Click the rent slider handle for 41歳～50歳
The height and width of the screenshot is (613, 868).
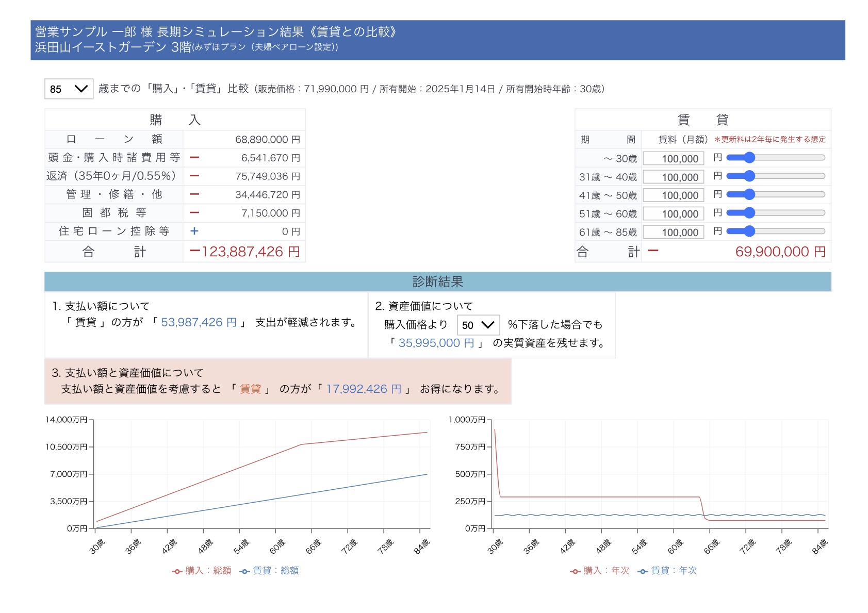(x=749, y=194)
